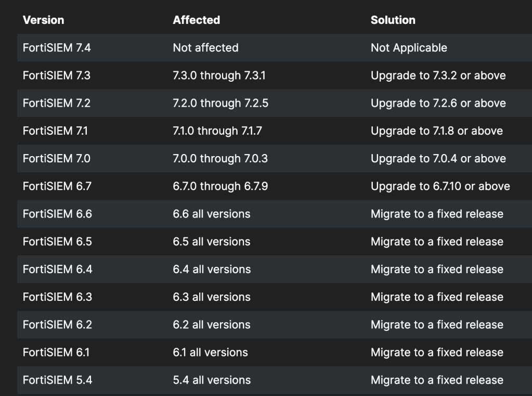Click the Version column header
Image resolution: width=532 pixels, height=396 pixels.
coord(44,20)
